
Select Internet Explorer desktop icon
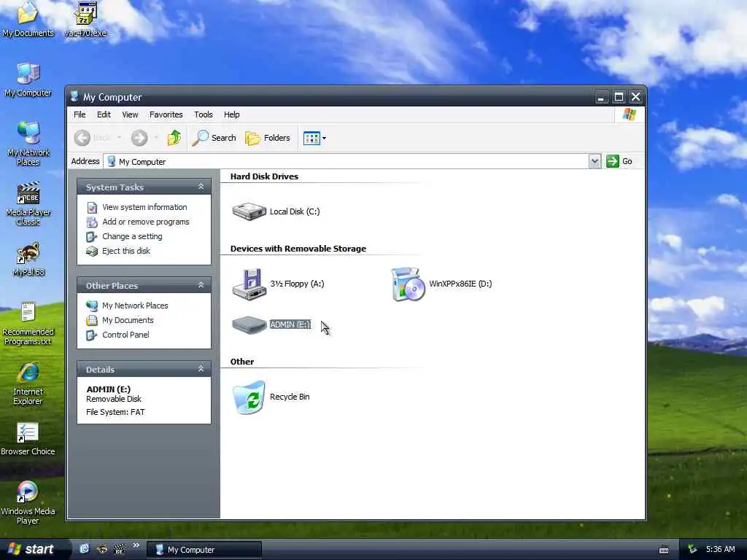28,384
